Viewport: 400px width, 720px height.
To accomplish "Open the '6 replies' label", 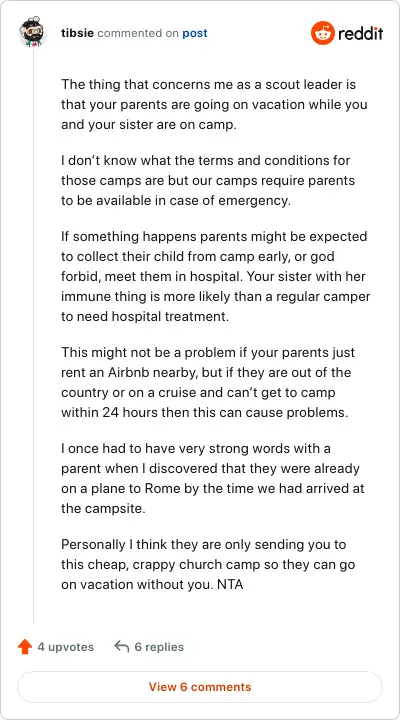I will pyautogui.click(x=159, y=647).
